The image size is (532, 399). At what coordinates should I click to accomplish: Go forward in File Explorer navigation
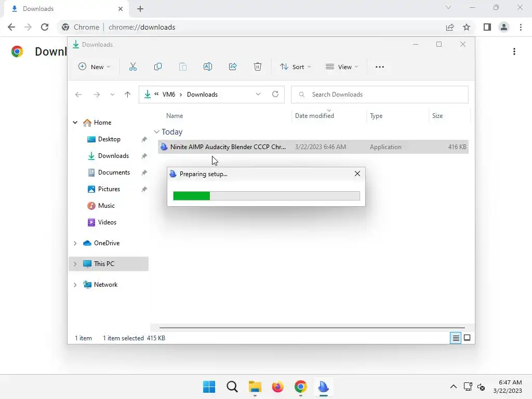coord(96,95)
